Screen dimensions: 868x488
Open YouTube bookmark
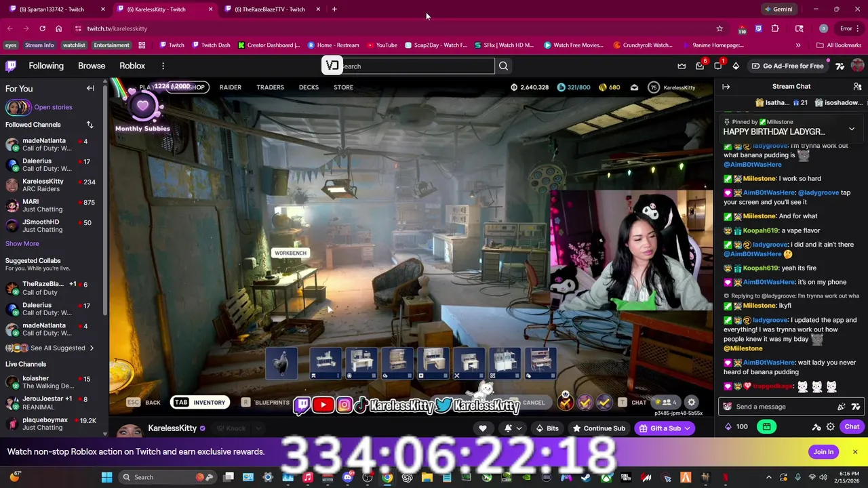pyautogui.click(x=382, y=45)
